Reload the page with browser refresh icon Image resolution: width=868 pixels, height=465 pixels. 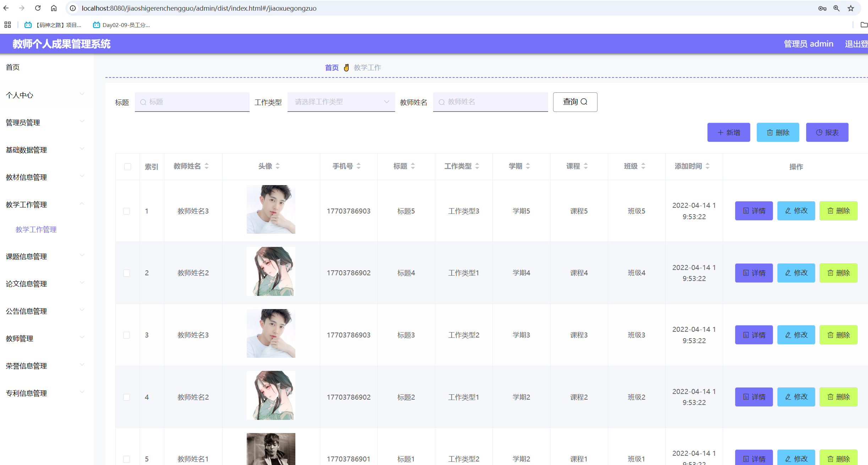point(38,8)
